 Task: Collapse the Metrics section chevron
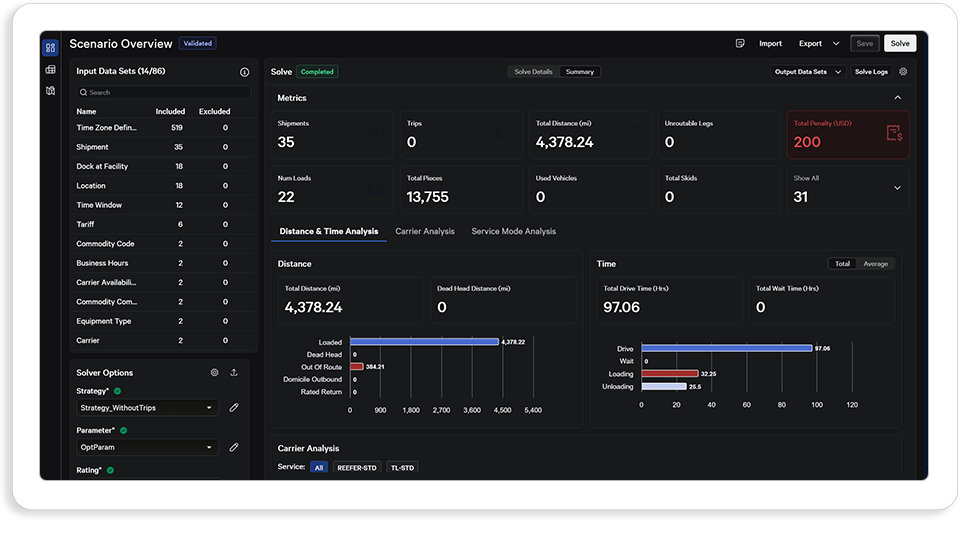tap(898, 98)
